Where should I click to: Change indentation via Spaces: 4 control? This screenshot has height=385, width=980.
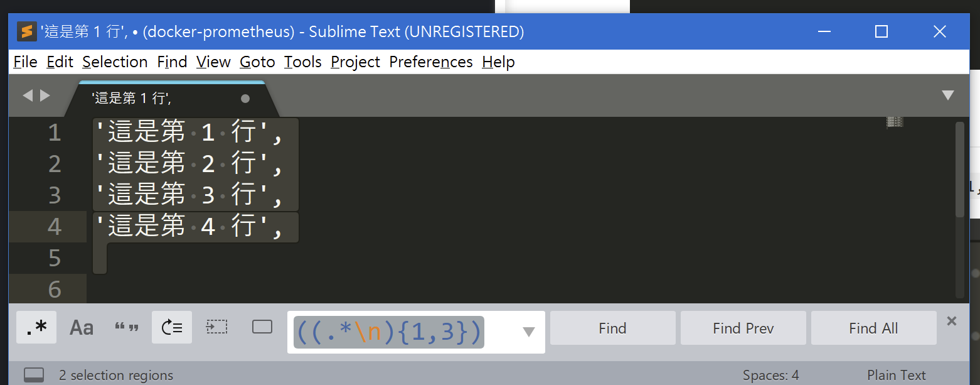(x=770, y=375)
